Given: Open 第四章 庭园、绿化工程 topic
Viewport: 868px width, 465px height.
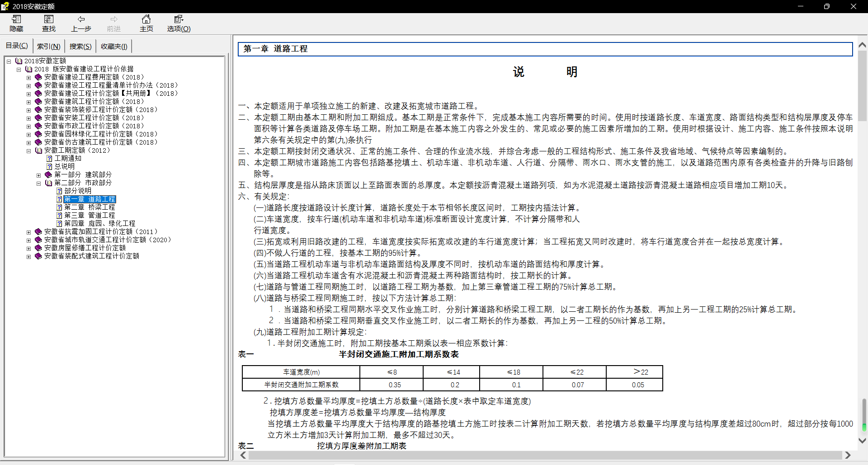Looking at the screenshot, I should (99, 223).
